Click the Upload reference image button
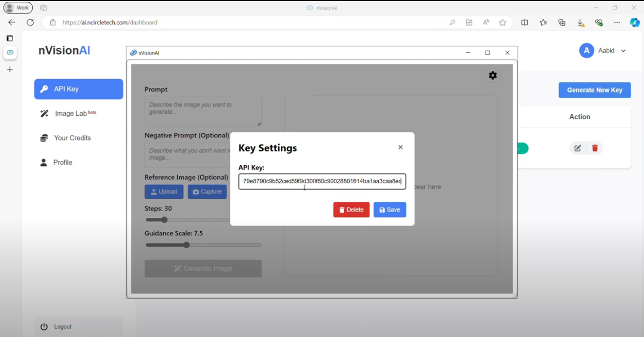 pyautogui.click(x=164, y=191)
